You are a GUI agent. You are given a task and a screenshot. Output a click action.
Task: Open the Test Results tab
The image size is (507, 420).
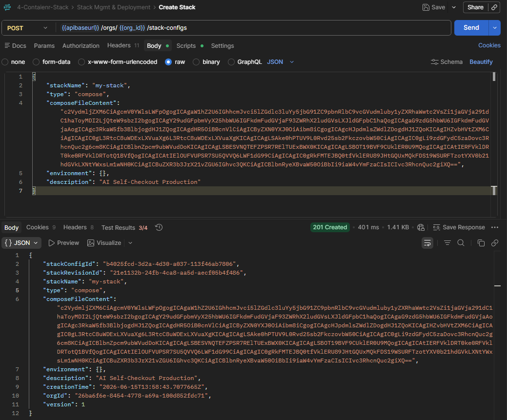point(124,228)
